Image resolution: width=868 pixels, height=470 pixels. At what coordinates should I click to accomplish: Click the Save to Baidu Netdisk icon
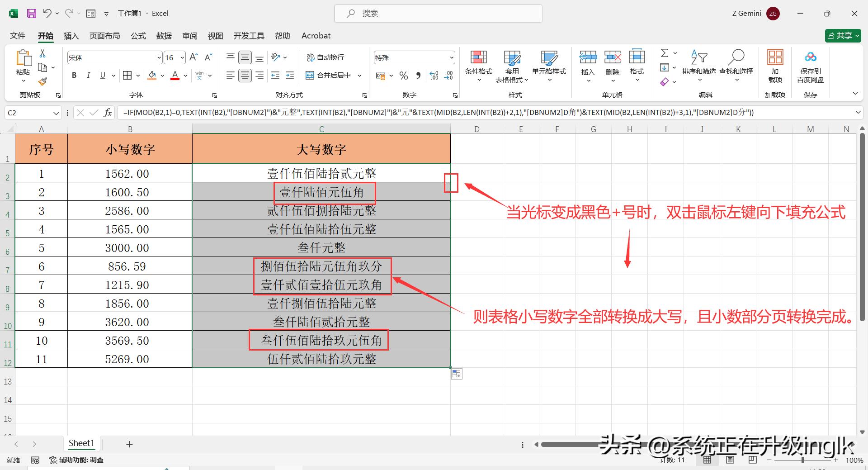click(x=810, y=57)
